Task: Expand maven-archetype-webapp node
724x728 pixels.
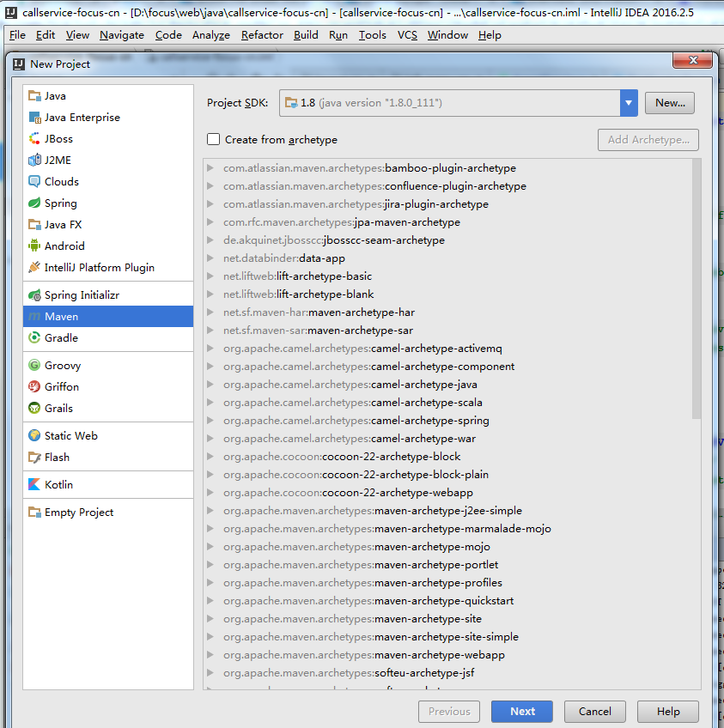Action: pos(210,655)
